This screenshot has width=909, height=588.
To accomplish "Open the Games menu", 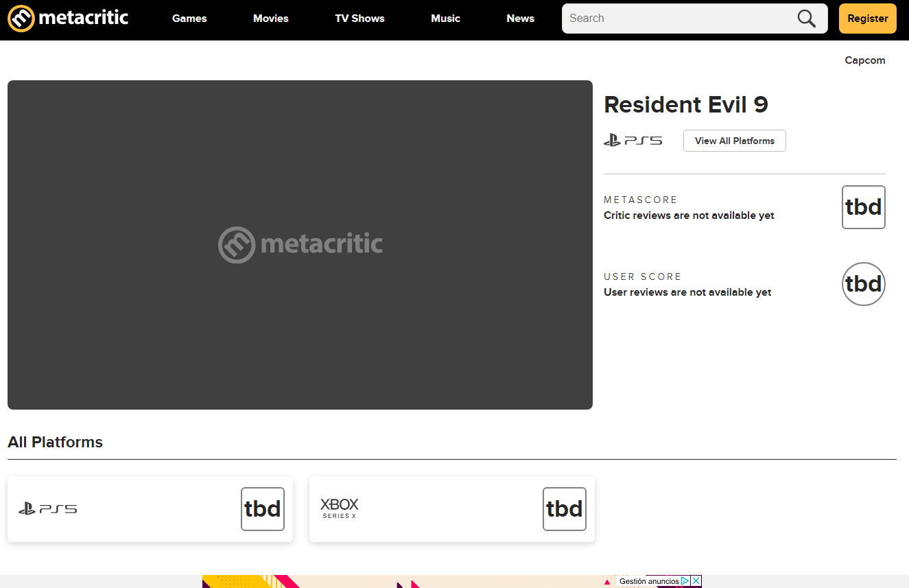I will [189, 19].
